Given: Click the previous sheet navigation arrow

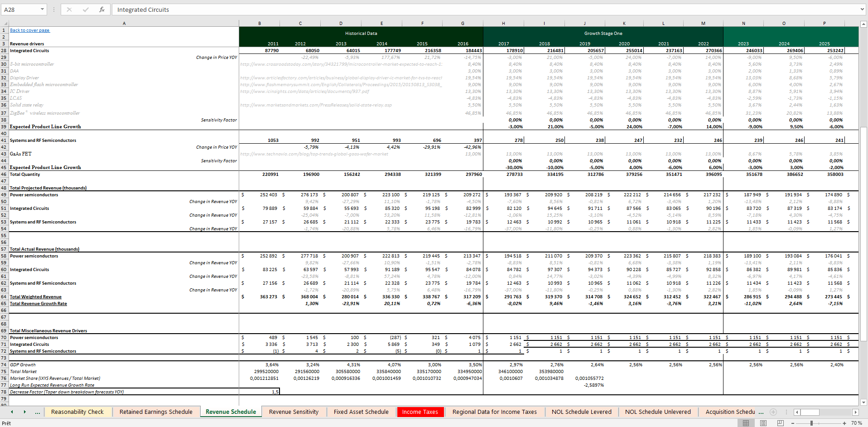Looking at the screenshot, I should [x=12, y=412].
